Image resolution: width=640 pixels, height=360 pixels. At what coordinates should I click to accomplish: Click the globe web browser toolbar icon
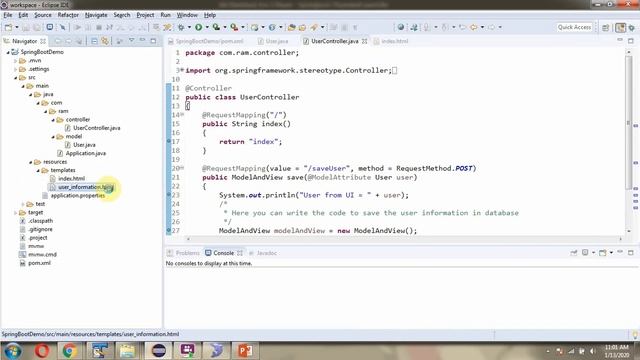[x=401, y=27]
